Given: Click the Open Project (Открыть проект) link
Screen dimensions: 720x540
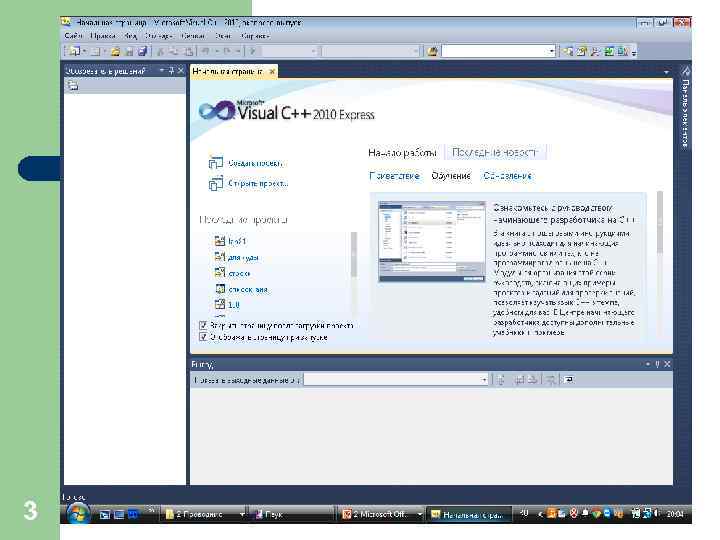Looking at the screenshot, I should point(258,183).
